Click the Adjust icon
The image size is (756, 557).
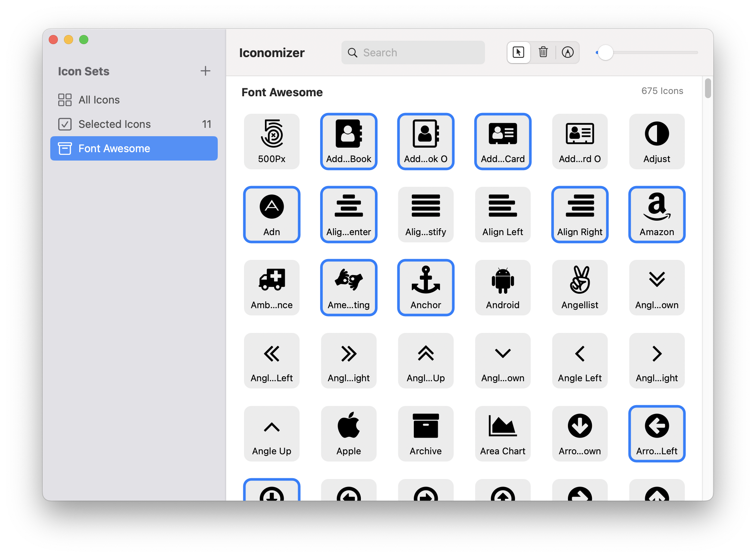point(657,141)
